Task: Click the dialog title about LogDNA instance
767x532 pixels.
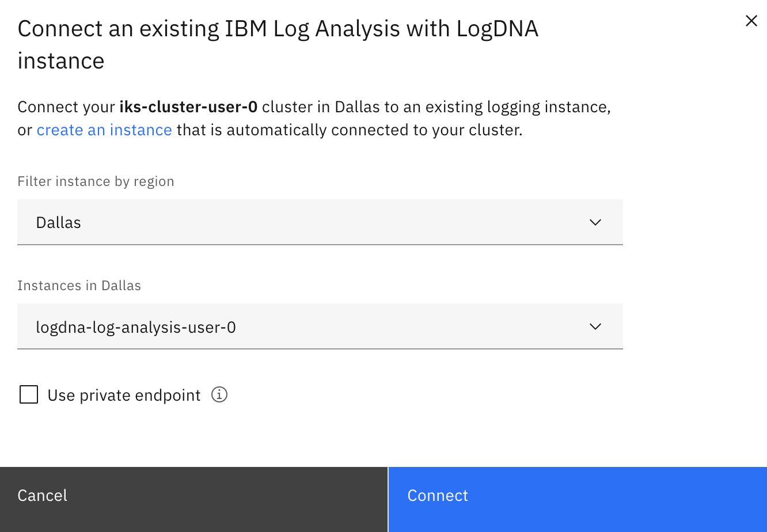Action: pos(278,44)
